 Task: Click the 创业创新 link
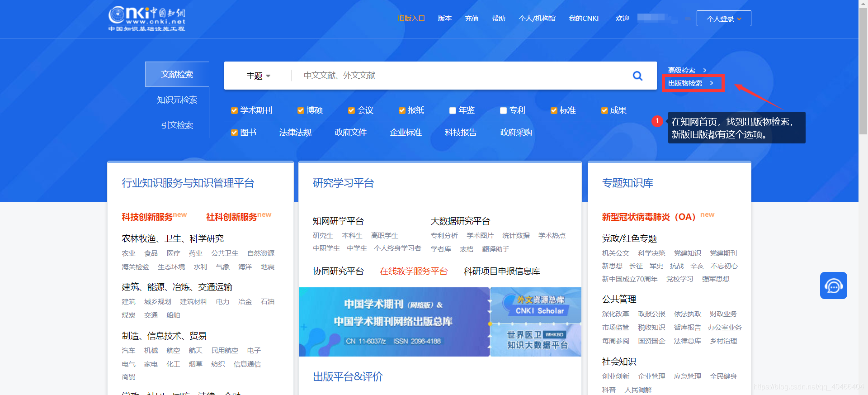(x=615, y=376)
